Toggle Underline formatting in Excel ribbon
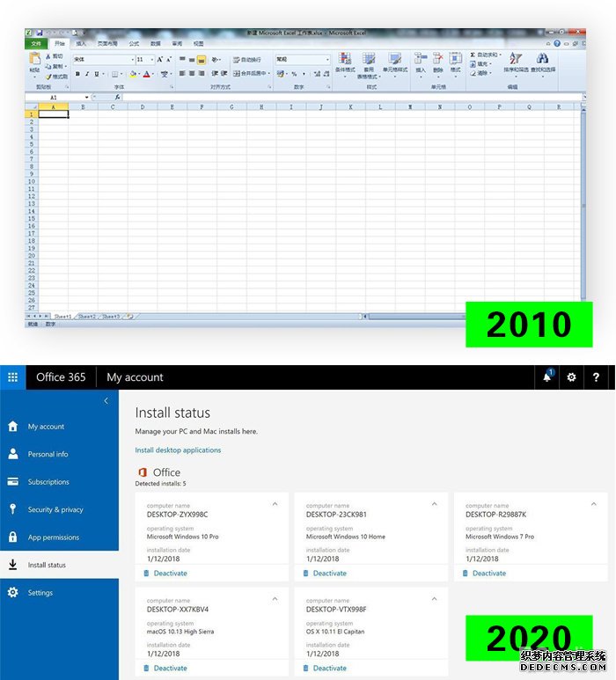This screenshot has width=616, height=680. (97, 74)
